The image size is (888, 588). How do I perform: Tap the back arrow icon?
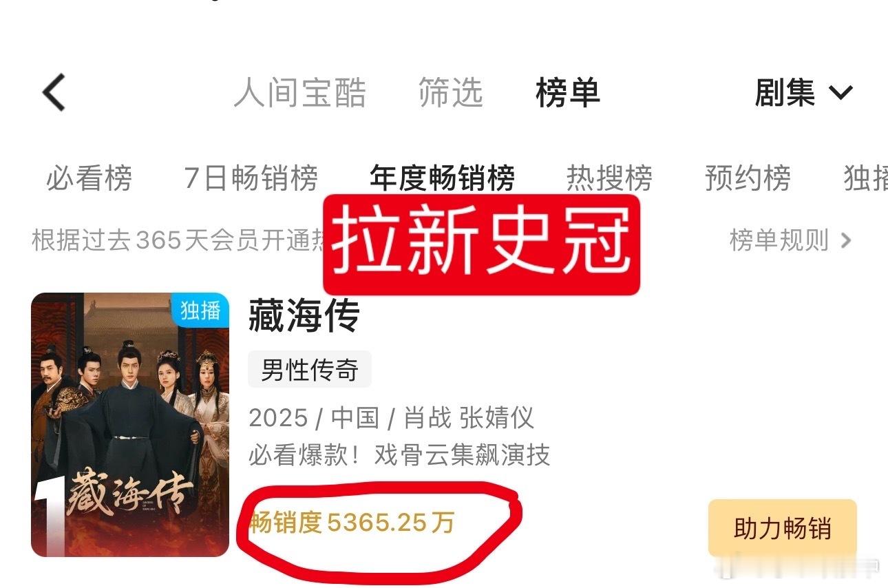[x=54, y=92]
